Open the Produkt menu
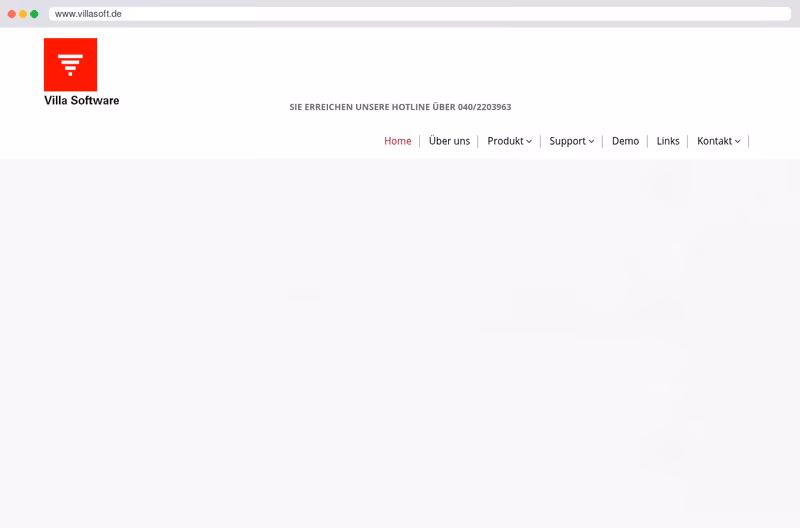Screen dimensions: 800x528 pyautogui.click(x=505, y=141)
